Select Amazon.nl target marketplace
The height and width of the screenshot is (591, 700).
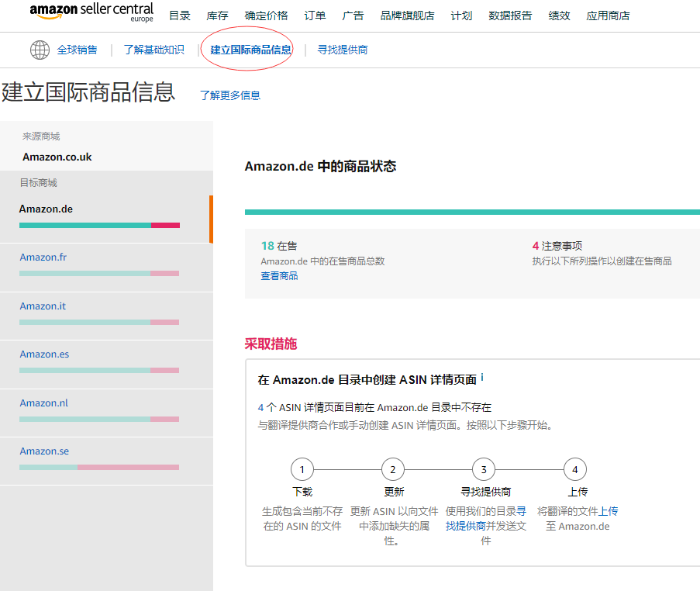click(43, 403)
